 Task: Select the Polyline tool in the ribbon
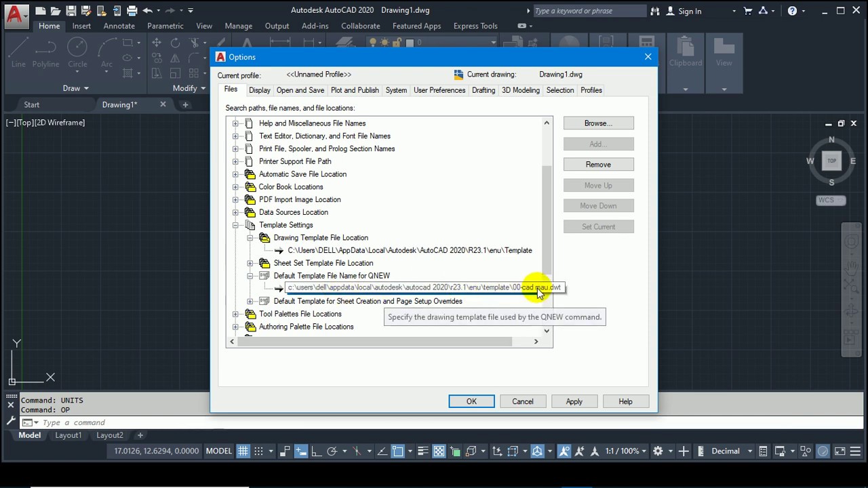click(x=45, y=53)
